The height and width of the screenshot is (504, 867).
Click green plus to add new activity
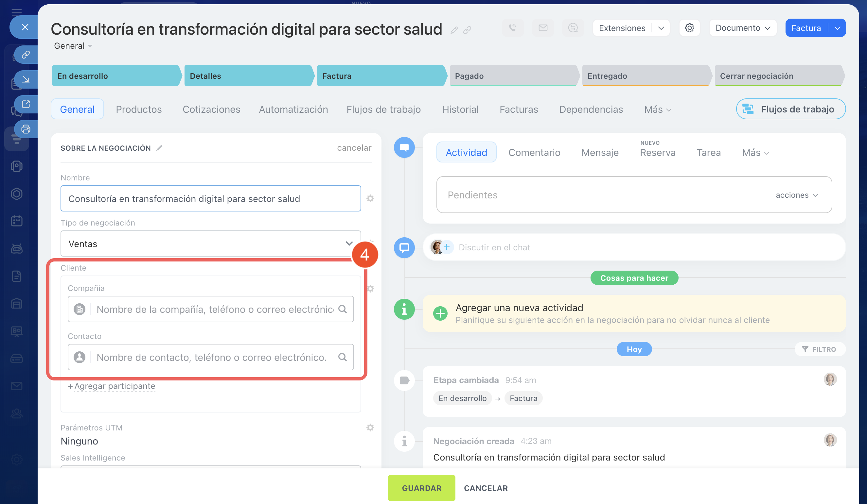(440, 313)
